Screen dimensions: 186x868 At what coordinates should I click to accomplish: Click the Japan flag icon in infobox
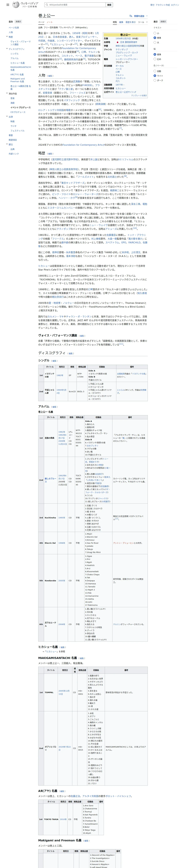pos(117,42)
